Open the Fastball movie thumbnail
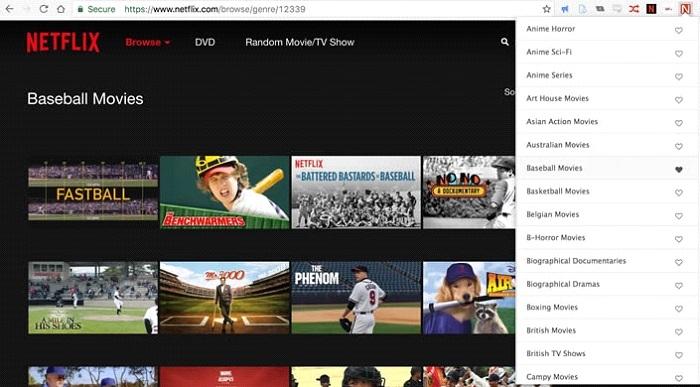Screen dimensions: 700x387 pos(93,192)
